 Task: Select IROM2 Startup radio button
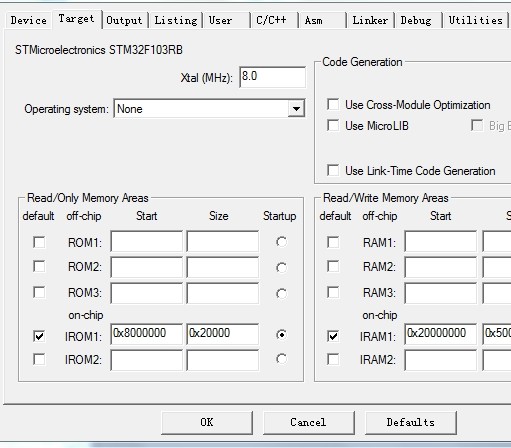pos(281,359)
